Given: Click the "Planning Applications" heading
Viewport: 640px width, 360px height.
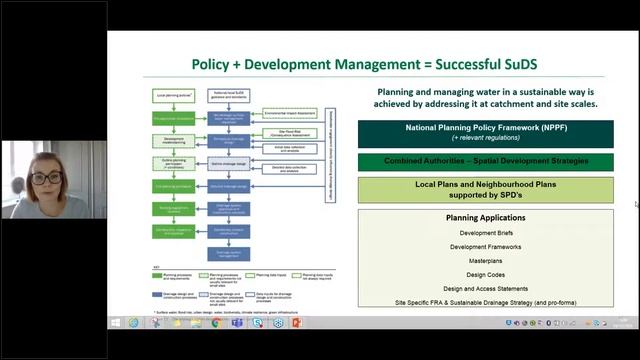Looking at the screenshot, I should click(486, 218).
